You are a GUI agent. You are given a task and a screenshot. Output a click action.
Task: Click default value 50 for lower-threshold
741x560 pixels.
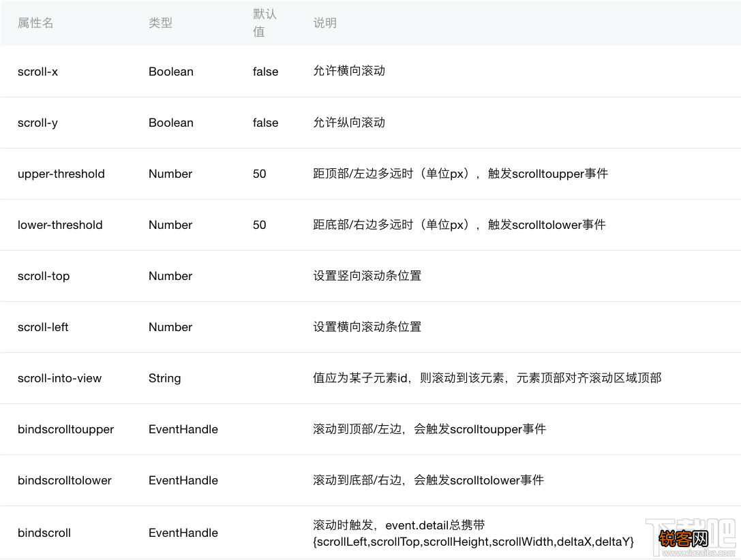click(260, 225)
